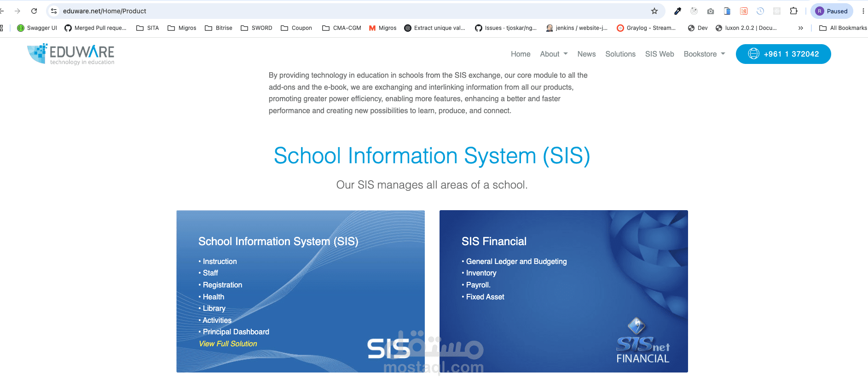Click the Principal Dashboard list item
868x384 pixels.
tap(234, 332)
